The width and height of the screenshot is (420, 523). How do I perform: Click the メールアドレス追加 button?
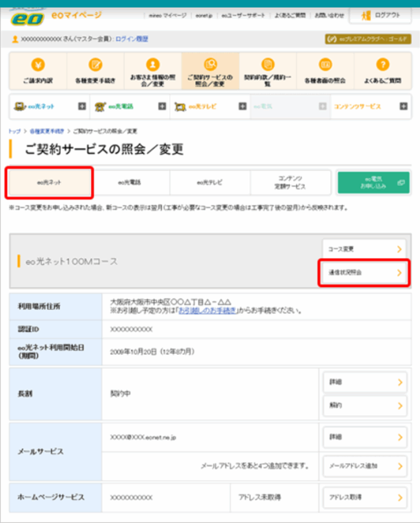[365, 466]
